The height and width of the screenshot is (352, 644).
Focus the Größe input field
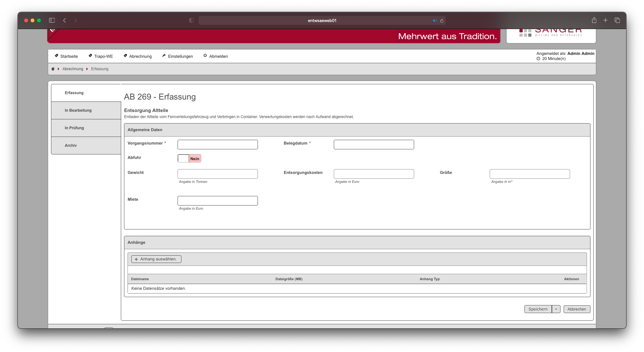(x=530, y=174)
